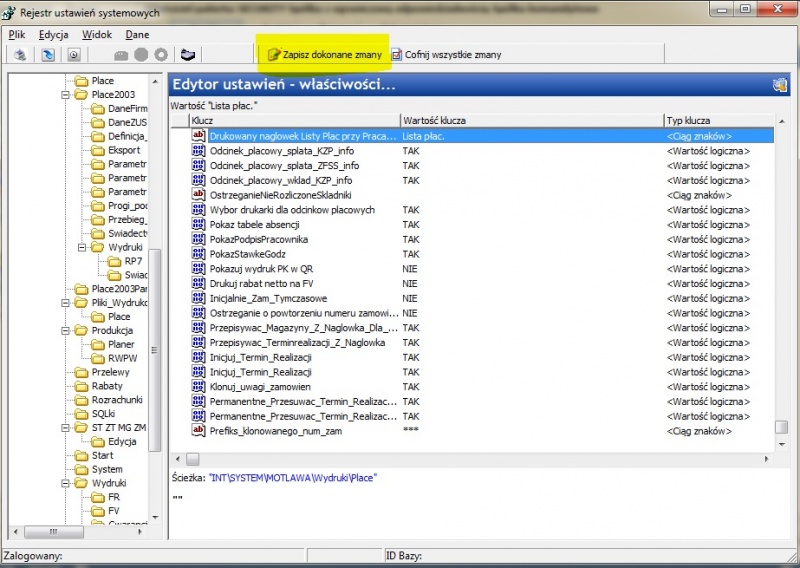Viewport: 800px width, 568px height.
Task: Click the NIE value of Pokazuj wydruk PK w QR
Action: click(410, 269)
